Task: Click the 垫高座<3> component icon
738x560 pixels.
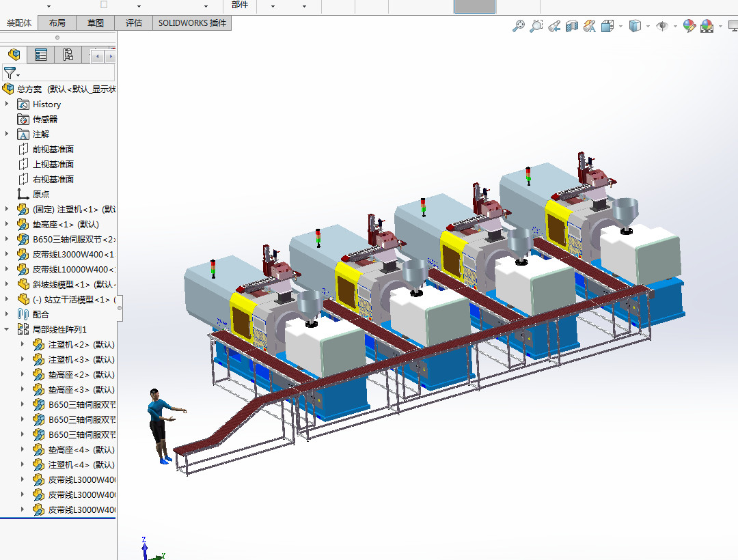Action: coord(38,389)
